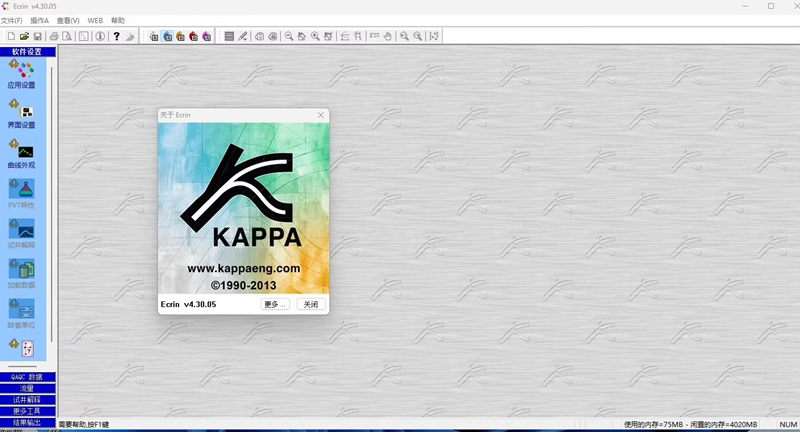Close the 关于 Ecrin dialog with X
800x432 pixels.
tap(320, 115)
